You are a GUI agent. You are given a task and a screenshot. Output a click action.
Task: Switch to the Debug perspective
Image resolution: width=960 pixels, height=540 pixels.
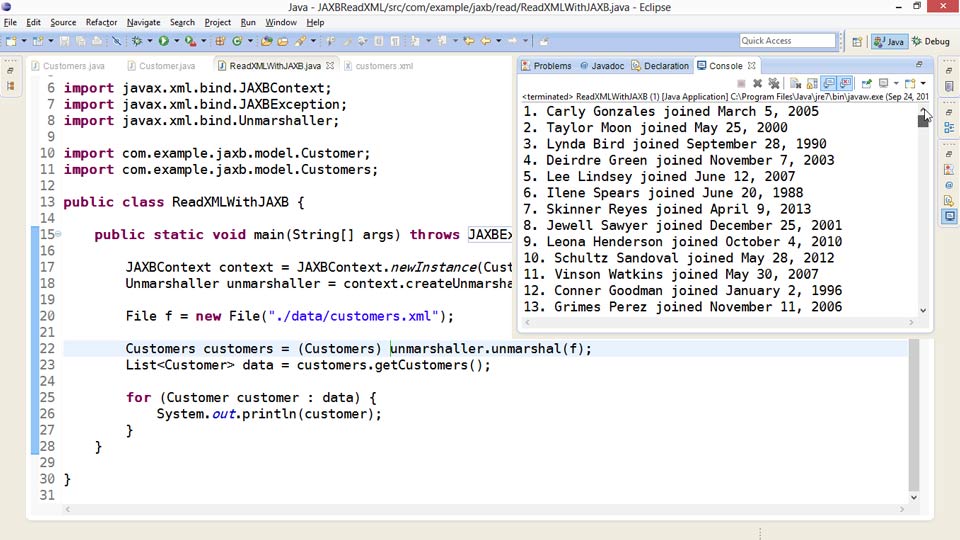click(931, 41)
